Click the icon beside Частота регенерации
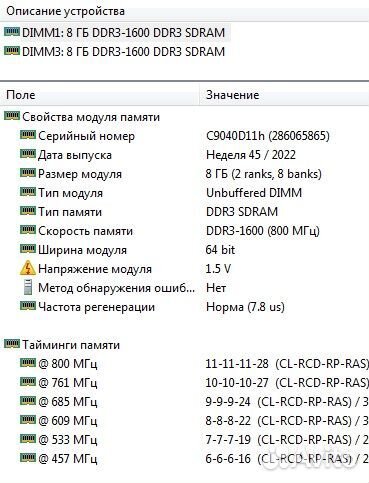 click(28, 306)
